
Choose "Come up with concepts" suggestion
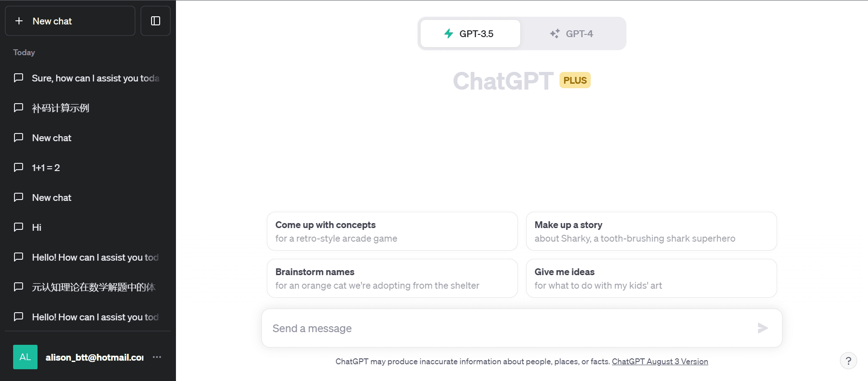tap(392, 231)
